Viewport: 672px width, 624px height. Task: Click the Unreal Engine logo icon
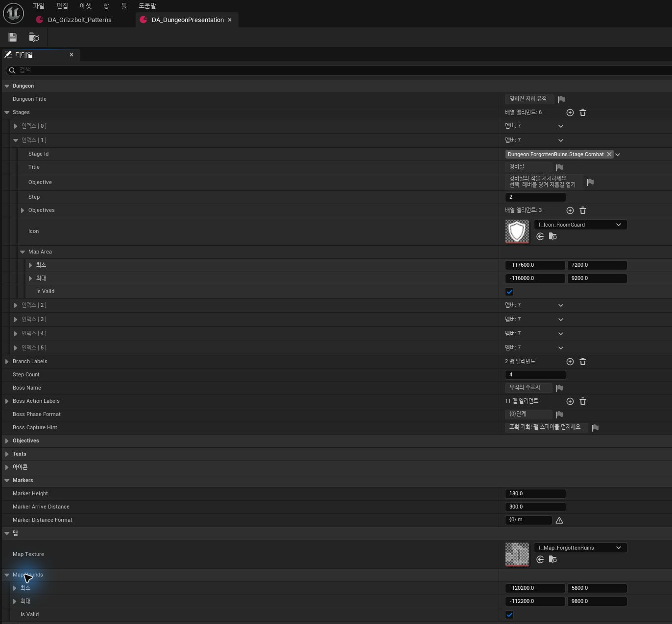[14, 14]
